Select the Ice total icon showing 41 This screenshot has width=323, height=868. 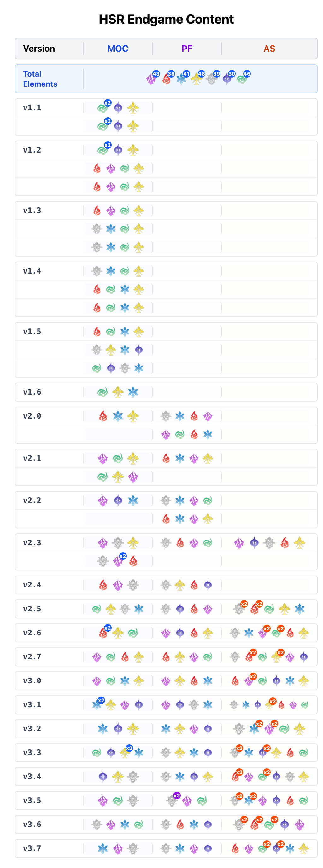[181, 79]
